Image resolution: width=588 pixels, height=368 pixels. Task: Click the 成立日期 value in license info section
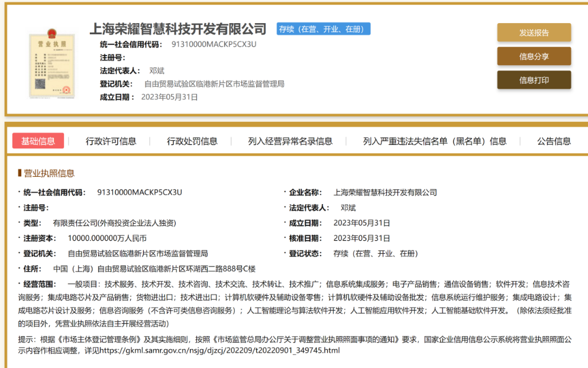click(361, 223)
